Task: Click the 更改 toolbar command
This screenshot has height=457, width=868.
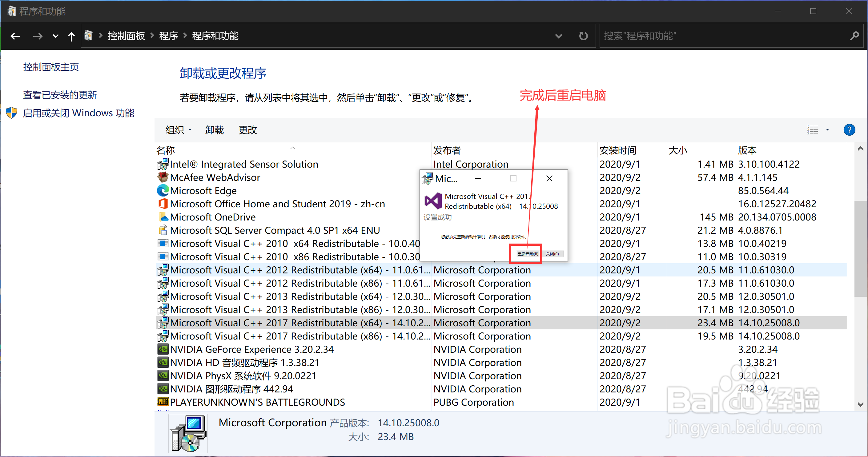Action: [248, 130]
